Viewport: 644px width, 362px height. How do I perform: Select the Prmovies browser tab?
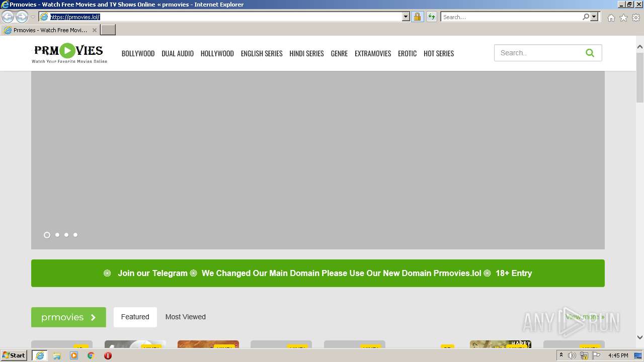point(49,30)
